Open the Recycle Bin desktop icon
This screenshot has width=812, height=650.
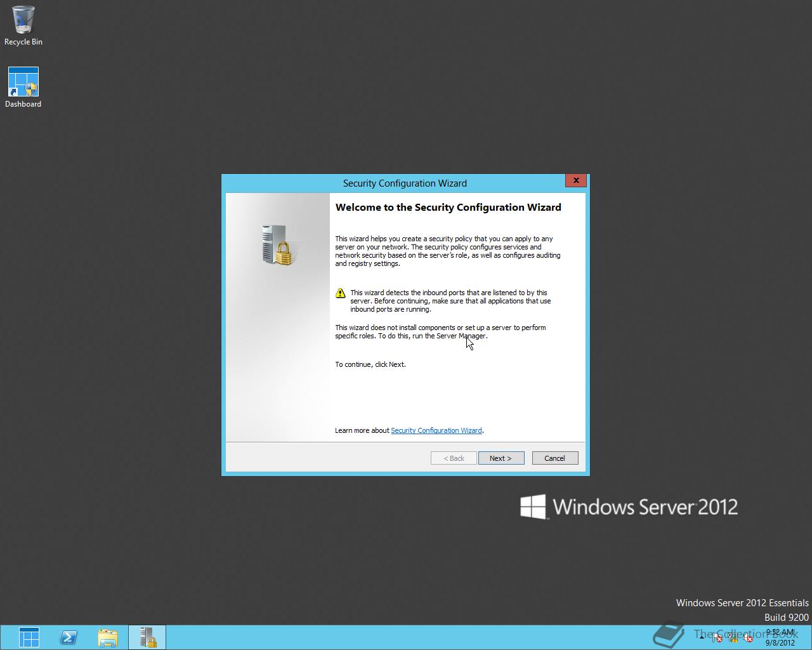coord(23,25)
